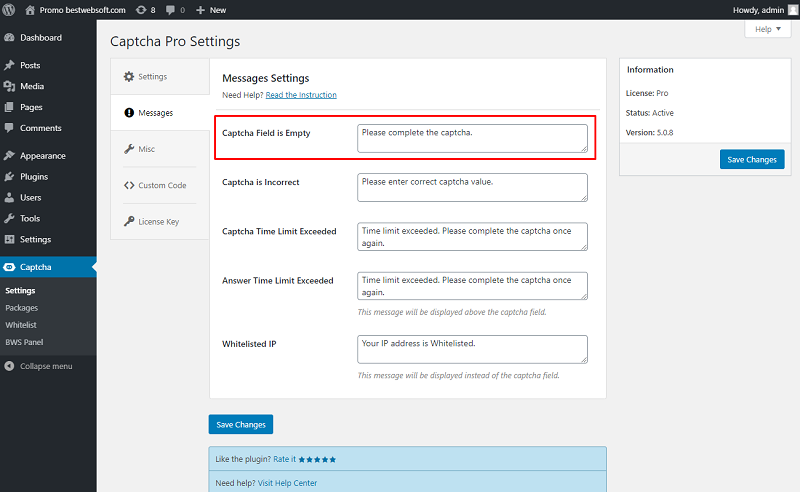
Task: Open Read the Instruction link
Action: coord(301,95)
